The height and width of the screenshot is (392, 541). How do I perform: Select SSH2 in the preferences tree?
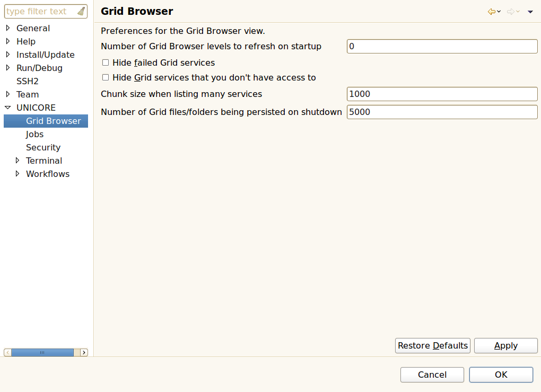coord(28,81)
